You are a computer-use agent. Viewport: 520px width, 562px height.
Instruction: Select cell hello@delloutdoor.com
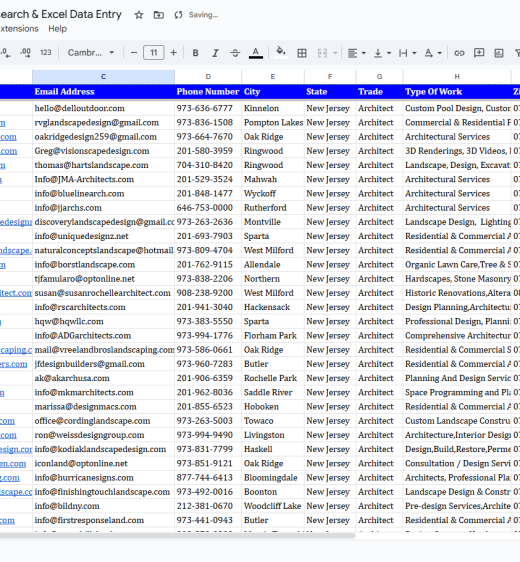(x=103, y=108)
